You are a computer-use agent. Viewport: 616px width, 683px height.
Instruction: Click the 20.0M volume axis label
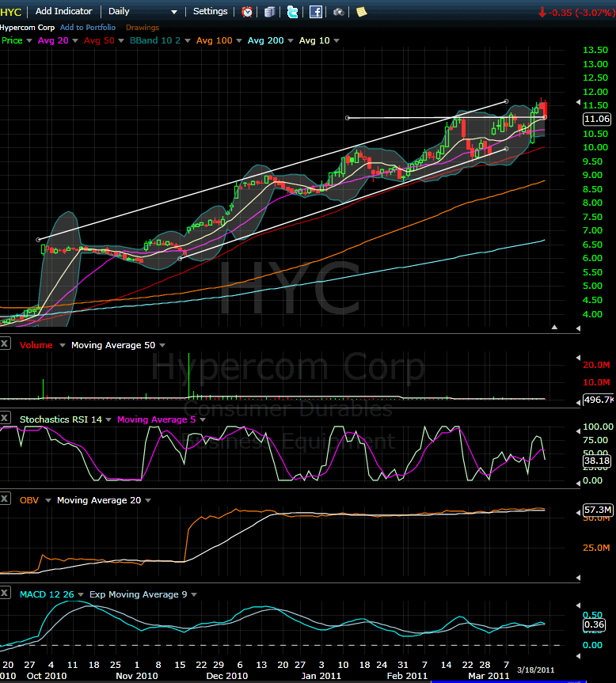[596, 365]
